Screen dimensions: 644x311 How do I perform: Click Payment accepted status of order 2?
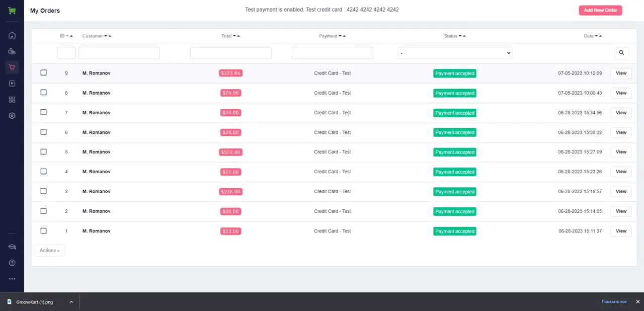point(455,211)
